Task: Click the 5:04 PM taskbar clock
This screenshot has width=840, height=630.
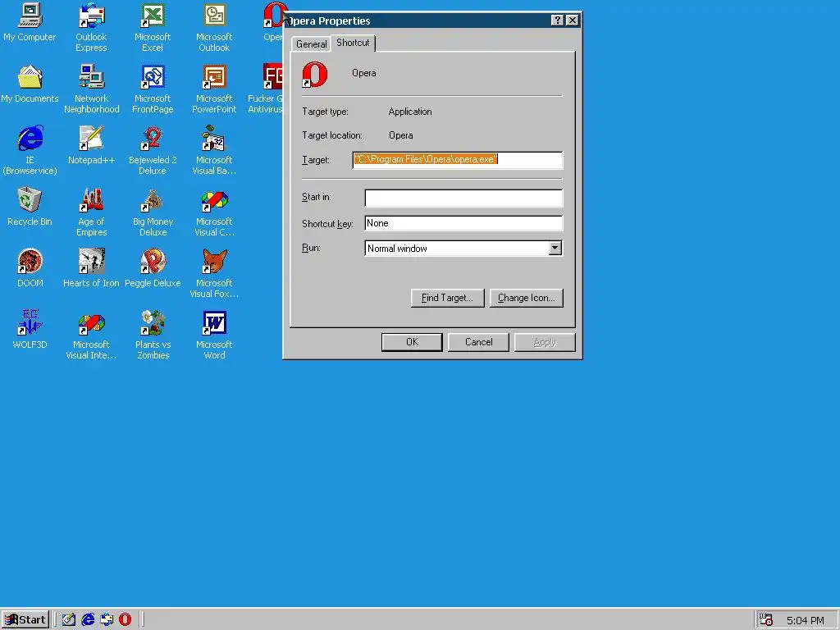Action: (x=805, y=620)
